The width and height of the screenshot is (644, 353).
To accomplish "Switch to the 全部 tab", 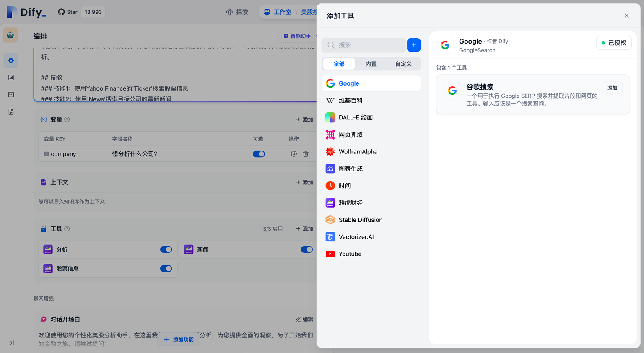I will click(339, 64).
